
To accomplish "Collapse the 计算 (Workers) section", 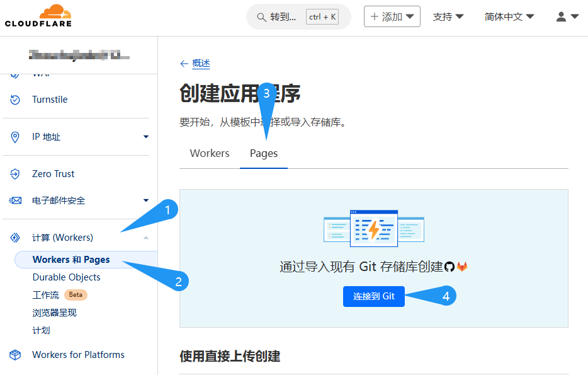I will [x=145, y=237].
